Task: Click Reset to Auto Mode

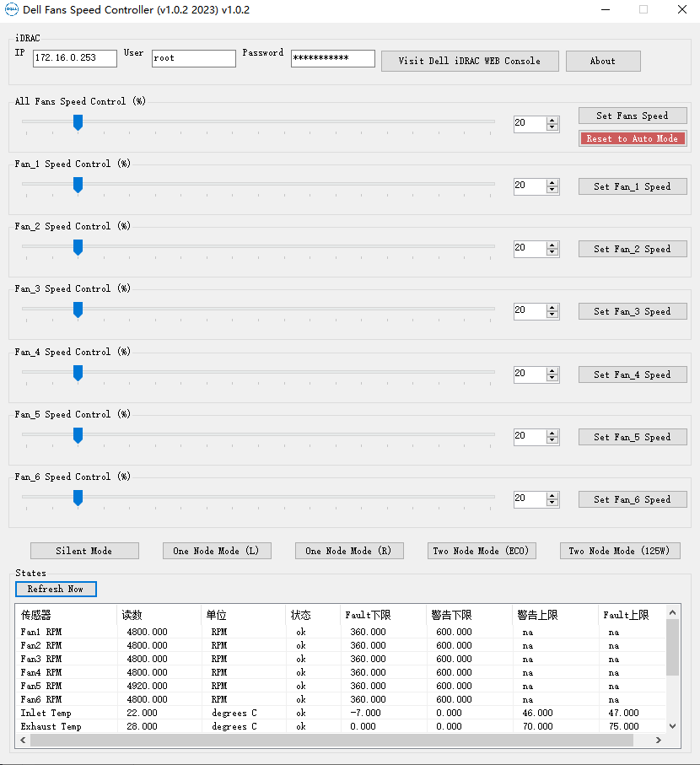Action: (x=633, y=138)
